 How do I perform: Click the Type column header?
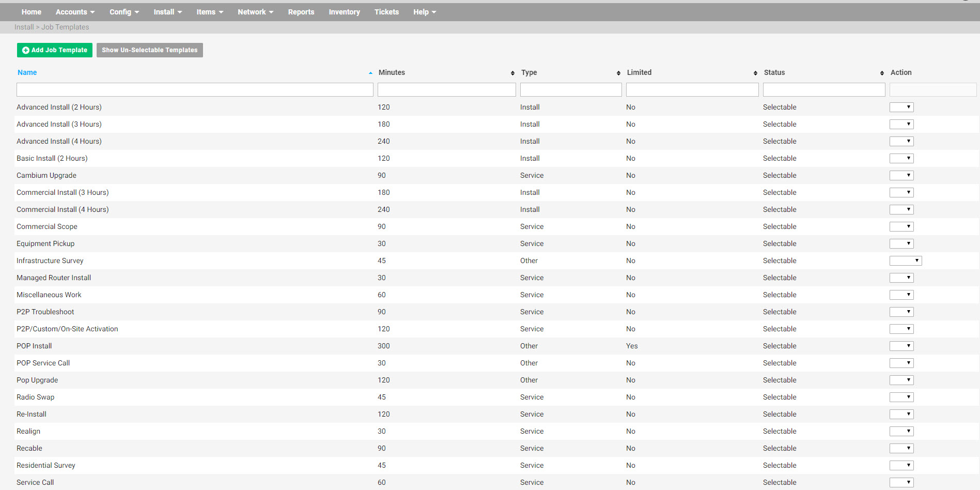pyautogui.click(x=529, y=72)
